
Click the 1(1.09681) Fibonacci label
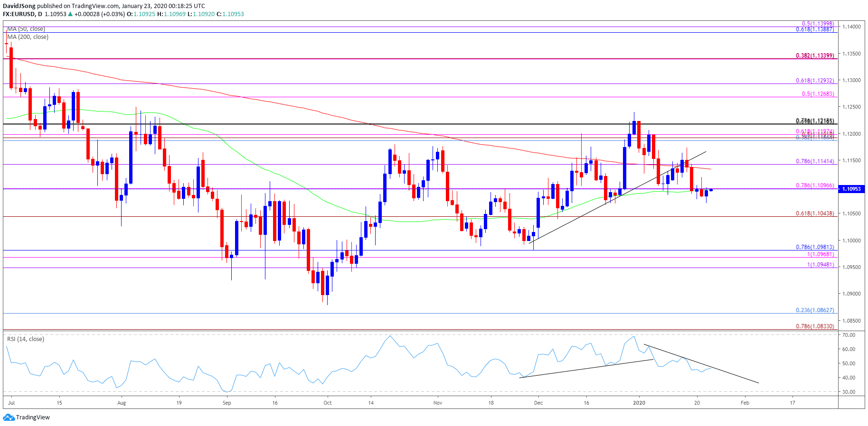pyautogui.click(x=821, y=254)
